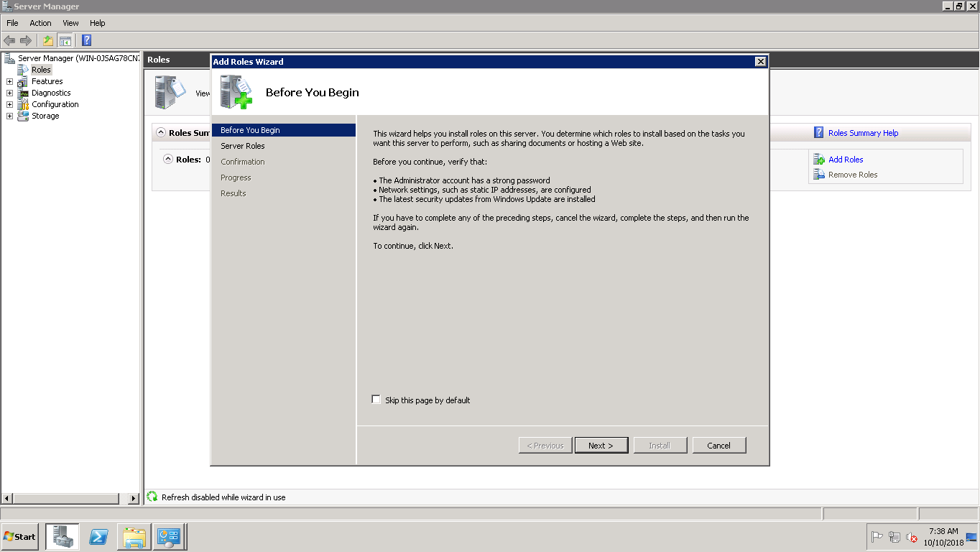Select the Server Manager root node icon
Viewport: 980px width, 552px height.
(9, 58)
